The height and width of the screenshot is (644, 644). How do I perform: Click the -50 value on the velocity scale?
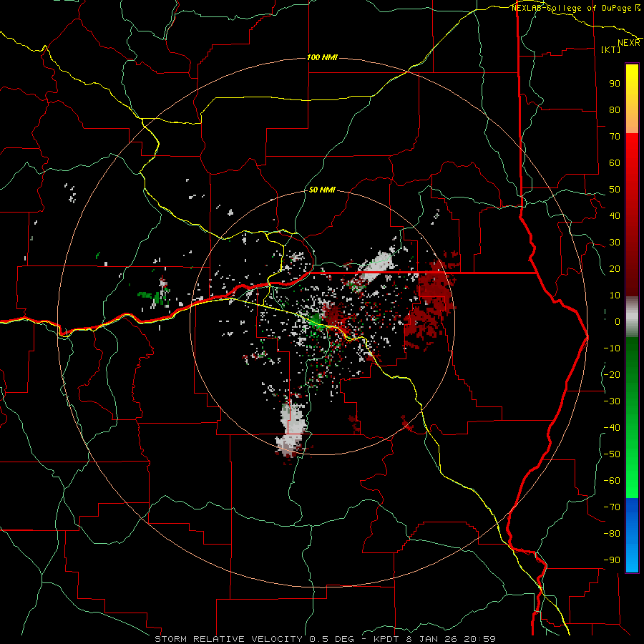[x=612, y=454]
